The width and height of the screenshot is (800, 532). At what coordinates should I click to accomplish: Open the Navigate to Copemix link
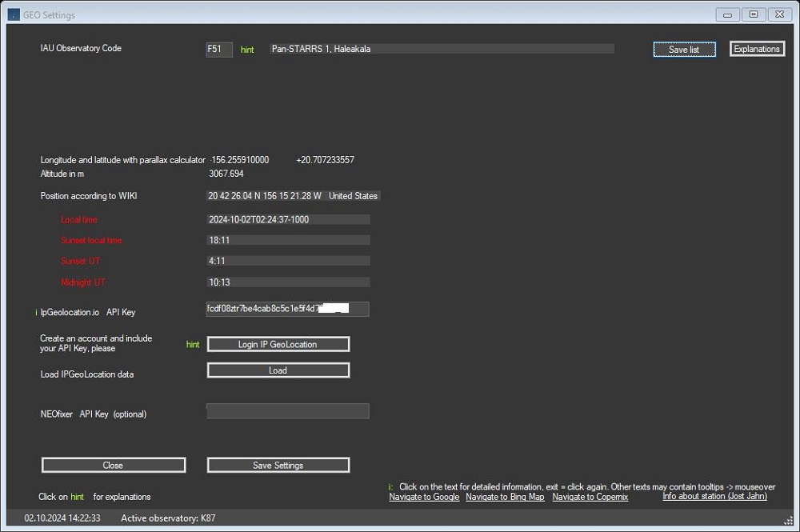tap(590, 497)
